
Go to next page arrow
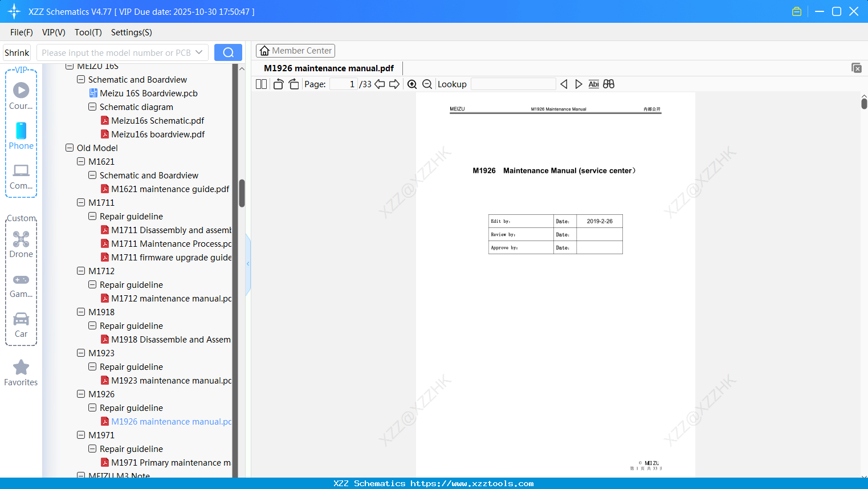394,84
